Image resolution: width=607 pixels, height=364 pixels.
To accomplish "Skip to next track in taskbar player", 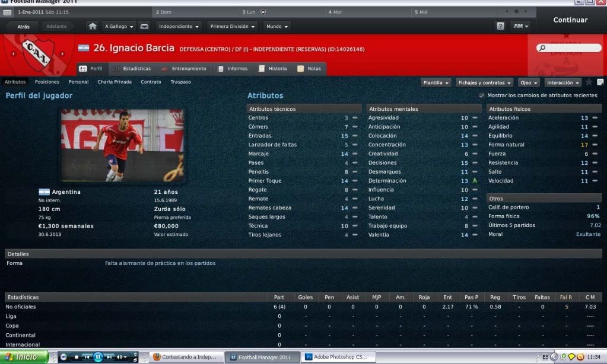I will (x=110, y=357).
